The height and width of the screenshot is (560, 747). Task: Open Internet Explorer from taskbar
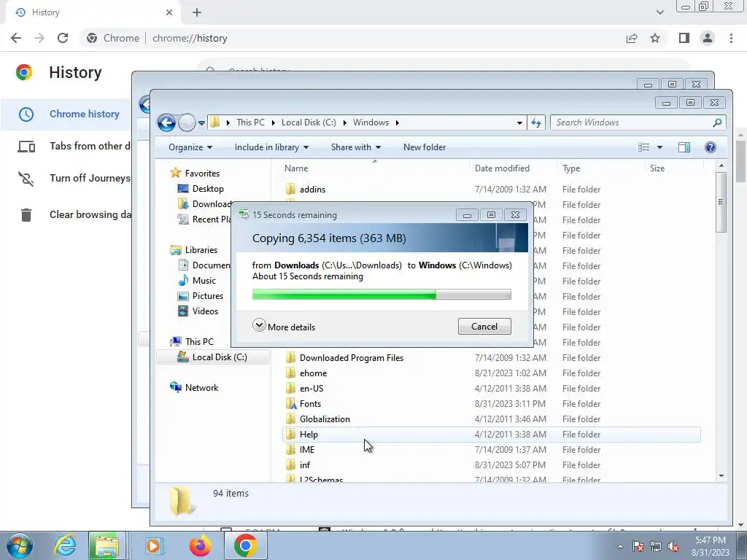coord(65,545)
